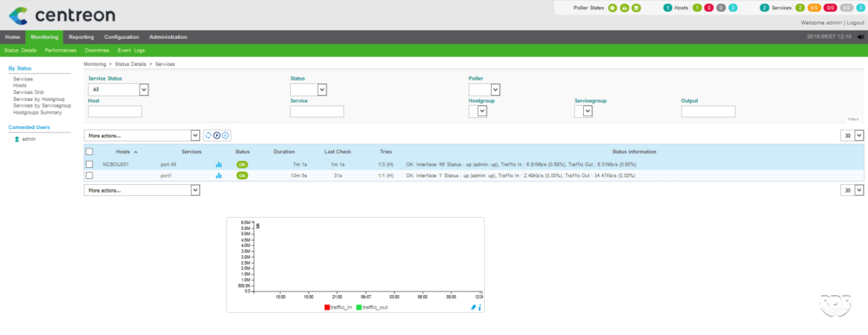Click the Centreon logo
868x335 pixels.
pyautogui.click(x=61, y=15)
